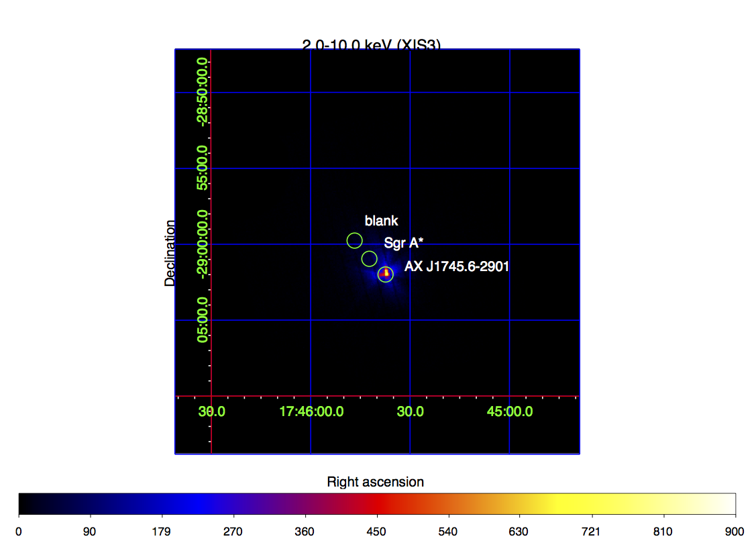Click the '2.0-10.0 keV (XIS3)' title
Image resolution: width=756 pixels, height=555 pixels.
(x=371, y=44)
